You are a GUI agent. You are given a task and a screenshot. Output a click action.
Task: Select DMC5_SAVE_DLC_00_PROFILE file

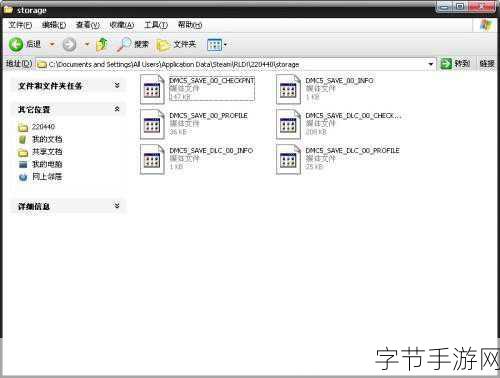tap(338, 159)
